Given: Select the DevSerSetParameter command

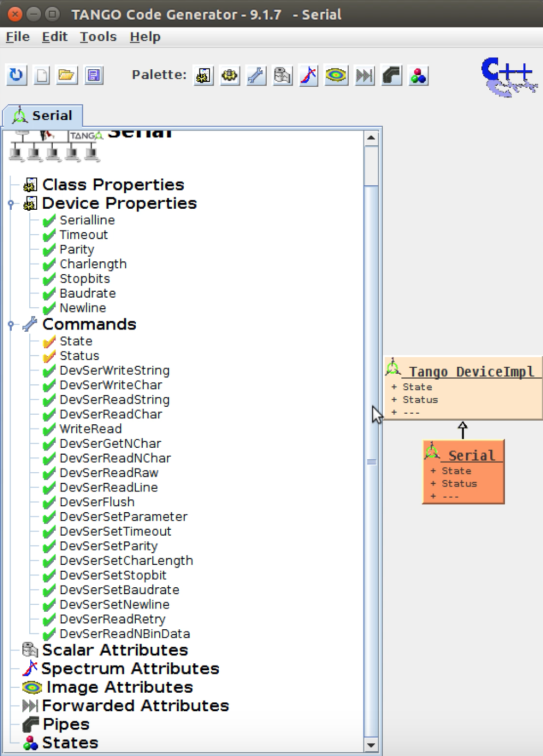Looking at the screenshot, I should pyautogui.click(x=124, y=517).
